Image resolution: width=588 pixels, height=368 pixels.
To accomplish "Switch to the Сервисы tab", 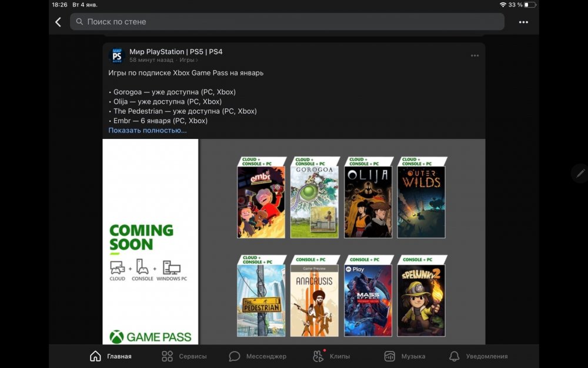I will [184, 356].
